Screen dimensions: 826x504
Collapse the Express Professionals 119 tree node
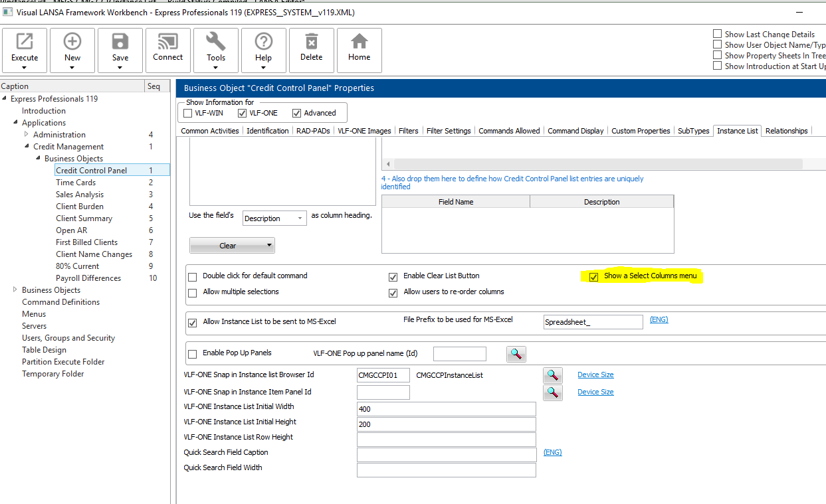coord(5,99)
